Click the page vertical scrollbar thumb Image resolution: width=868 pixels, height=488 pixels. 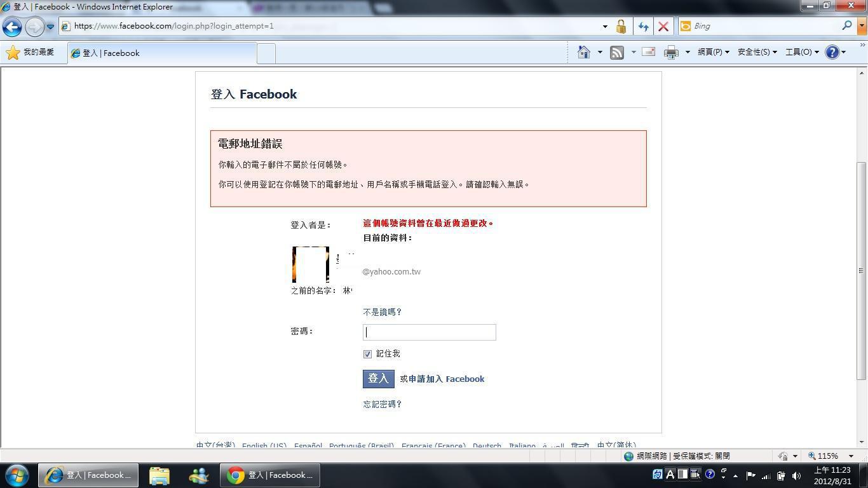[x=862, y=271]
